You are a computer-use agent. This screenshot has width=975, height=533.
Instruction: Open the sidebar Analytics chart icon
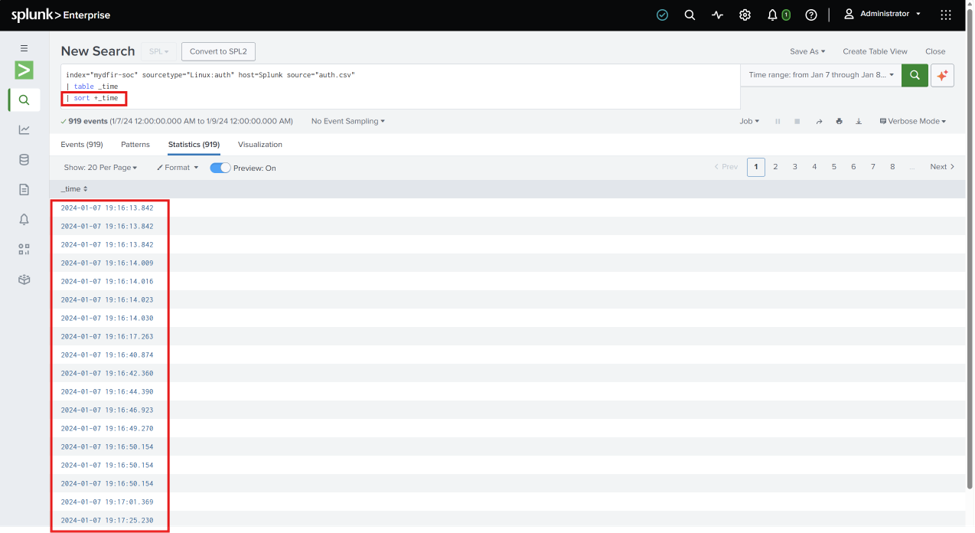click(x=24, y=130)
